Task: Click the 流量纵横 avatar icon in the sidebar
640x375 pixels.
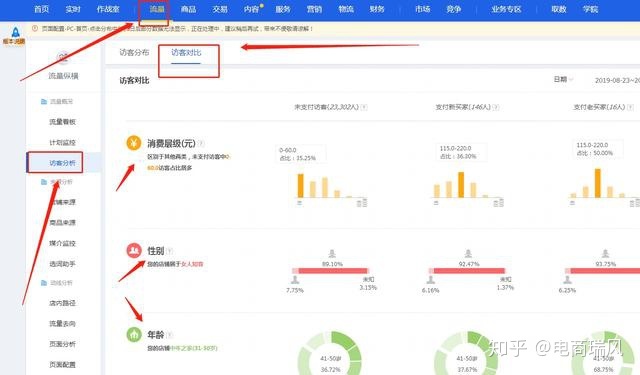Action: tap(63, 58)
